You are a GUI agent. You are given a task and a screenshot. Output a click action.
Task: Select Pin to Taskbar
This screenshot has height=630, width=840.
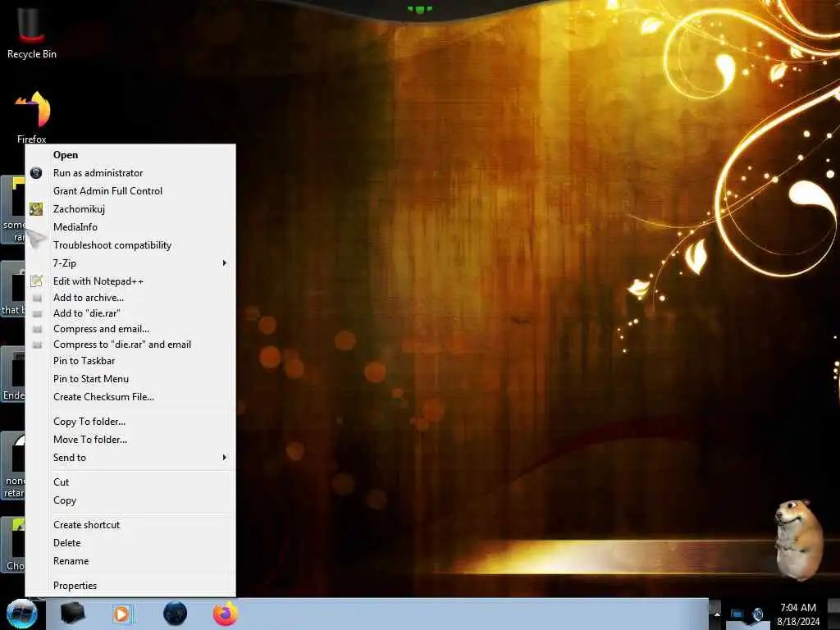130,361
